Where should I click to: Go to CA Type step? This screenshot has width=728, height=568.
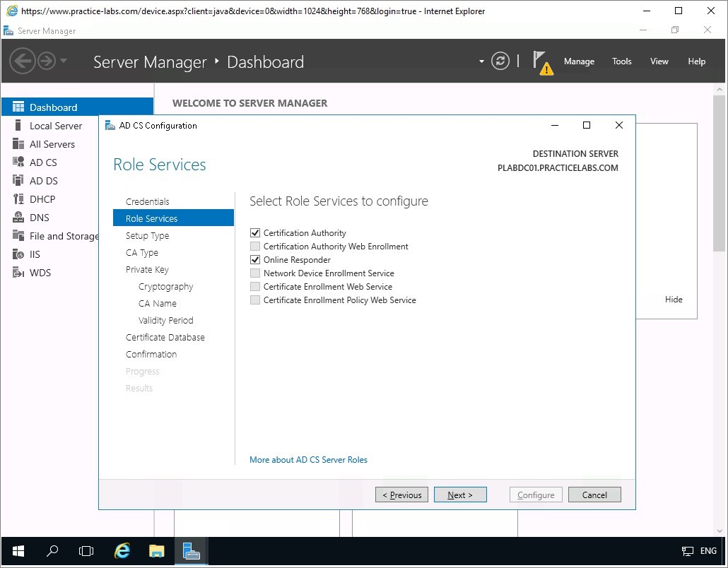(141, 252)
